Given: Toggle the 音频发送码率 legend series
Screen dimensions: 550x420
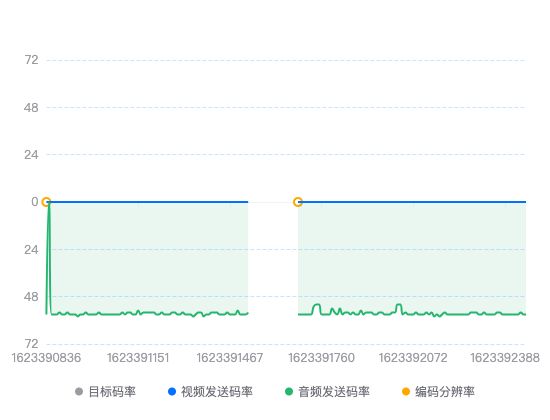Looking at the screenshot, I should pyautogui.click(x=328, y=392).
